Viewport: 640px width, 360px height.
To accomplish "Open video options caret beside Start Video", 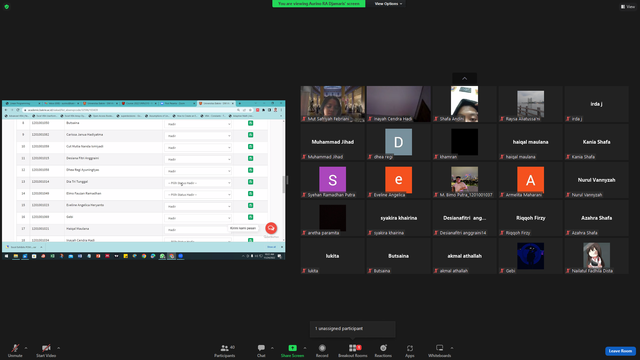I will 59,348.
